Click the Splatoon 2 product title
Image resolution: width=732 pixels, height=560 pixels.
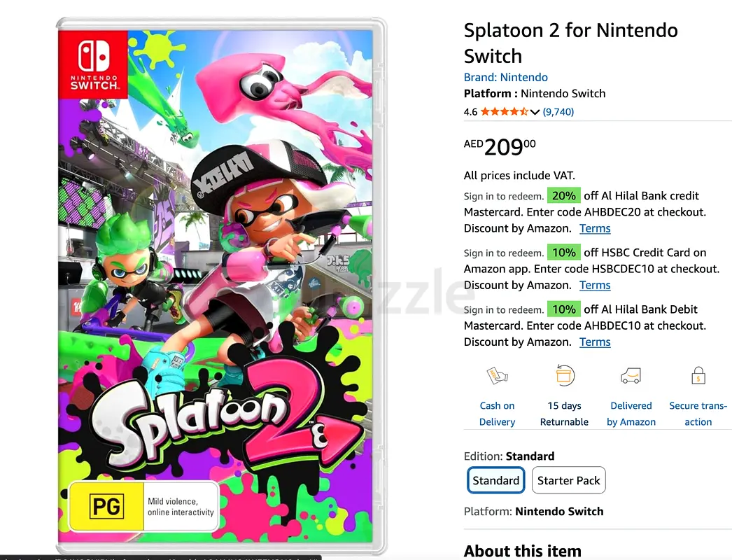point(570,43)
